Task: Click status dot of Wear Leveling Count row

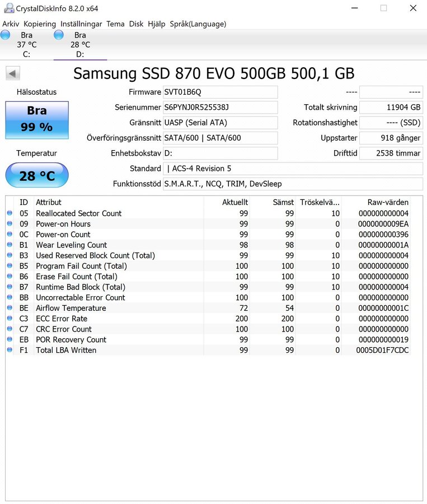Action: click(x=10, y=245)
